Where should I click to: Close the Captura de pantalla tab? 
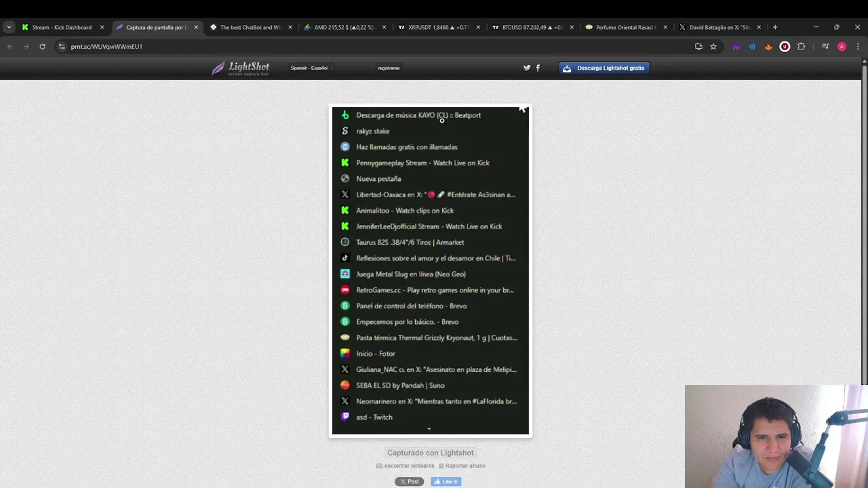pyautogui.click(x=196, y=27)
